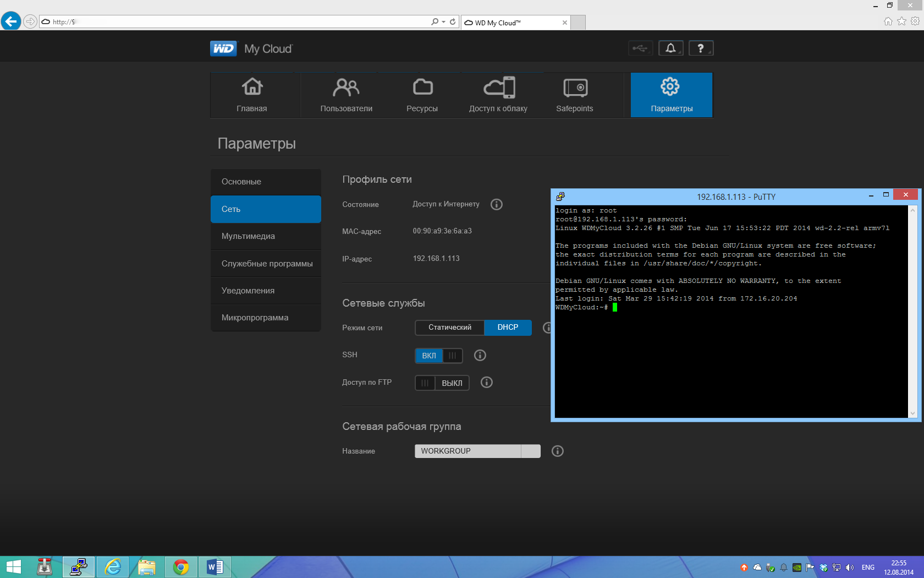The width and height of the screenshot is (924, 578).
Task: Open the PuTTY taskbar icon
Action: tap(79, 567)
